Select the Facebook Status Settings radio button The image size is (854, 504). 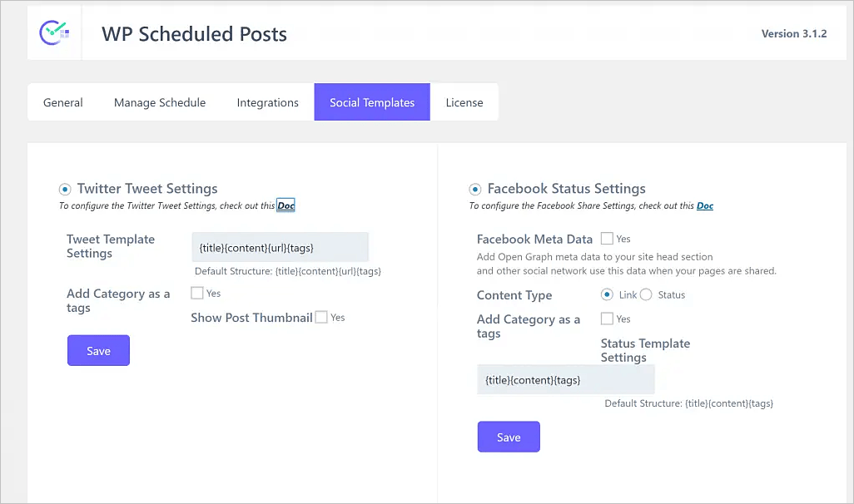coord(475,189)
